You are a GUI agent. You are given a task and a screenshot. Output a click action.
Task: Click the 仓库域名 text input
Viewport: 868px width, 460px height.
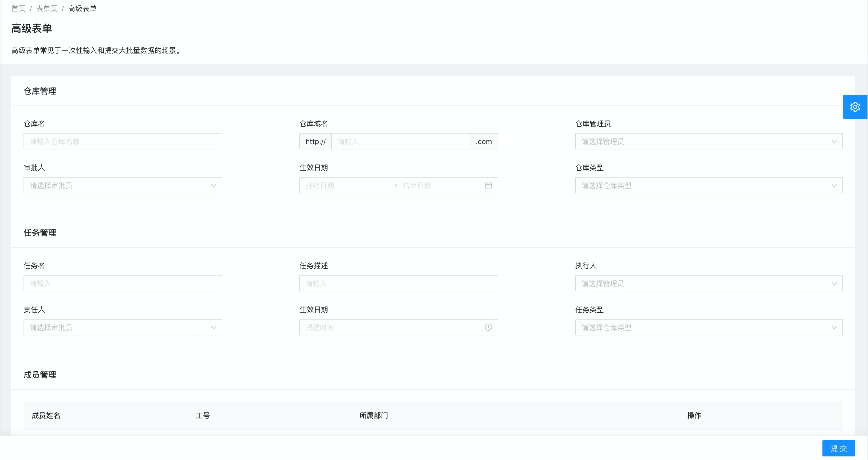click(400, 141)
